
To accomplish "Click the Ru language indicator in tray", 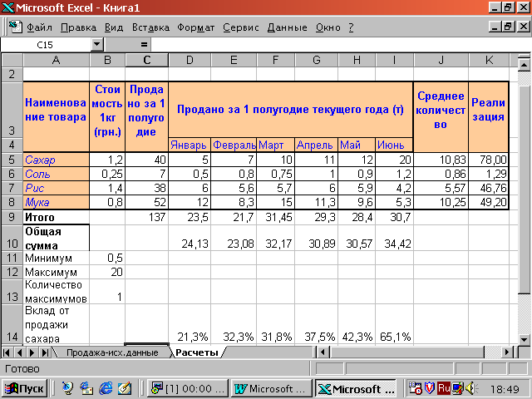I will (443, 388).
